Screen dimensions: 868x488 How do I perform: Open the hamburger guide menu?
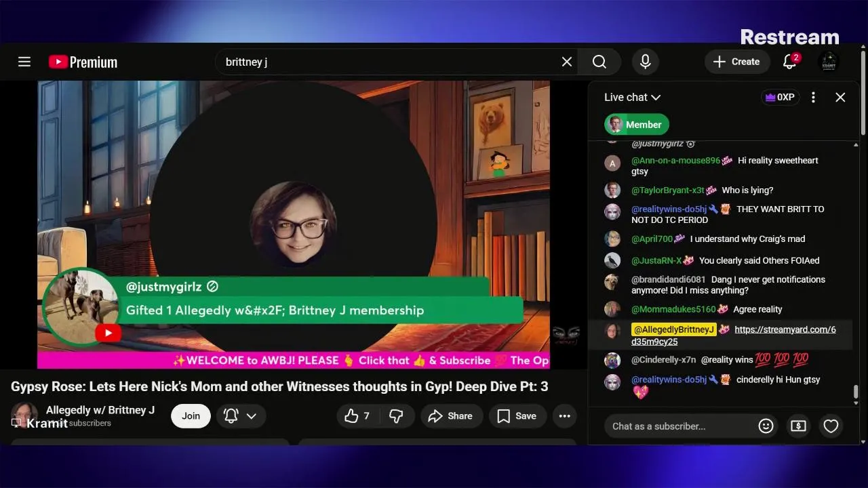[x=24, y=62]
